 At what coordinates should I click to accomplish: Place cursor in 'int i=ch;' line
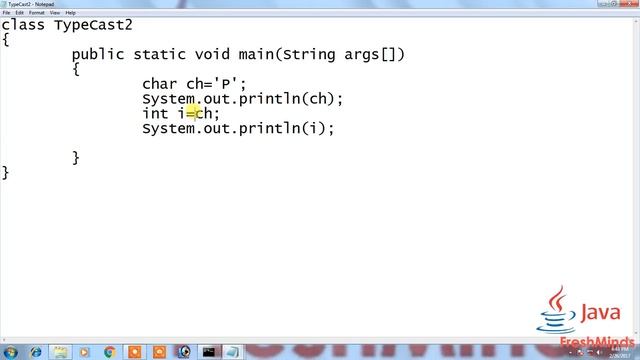pos(181,113)
